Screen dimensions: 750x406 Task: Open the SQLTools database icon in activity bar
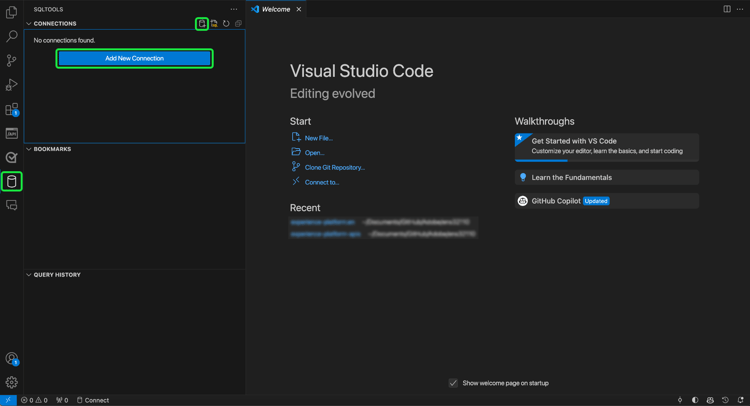pyautogui.click(x=12, y=181)
